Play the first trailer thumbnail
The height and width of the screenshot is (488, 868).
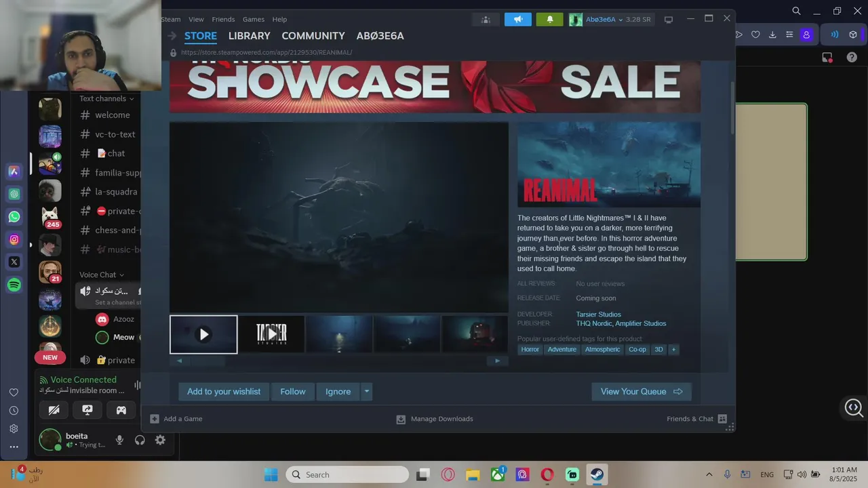pyautogui.click(x=203, y=334)
